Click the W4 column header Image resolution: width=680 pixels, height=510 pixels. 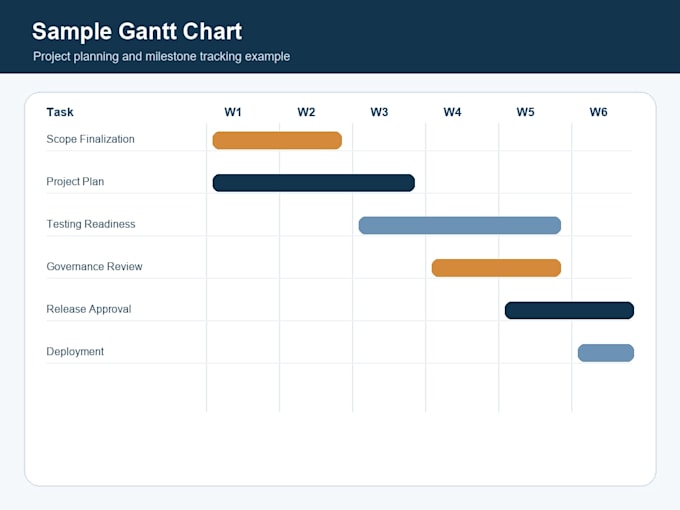click(452, 112)
